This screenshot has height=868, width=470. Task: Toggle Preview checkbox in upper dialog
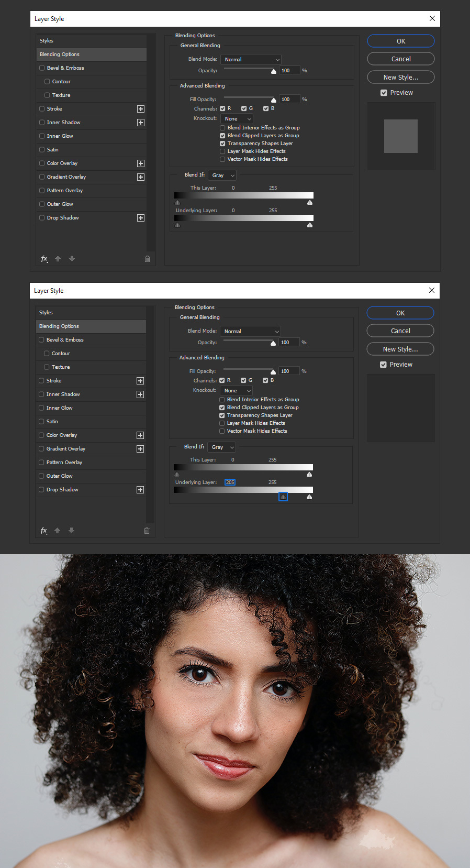click(384, 93)
